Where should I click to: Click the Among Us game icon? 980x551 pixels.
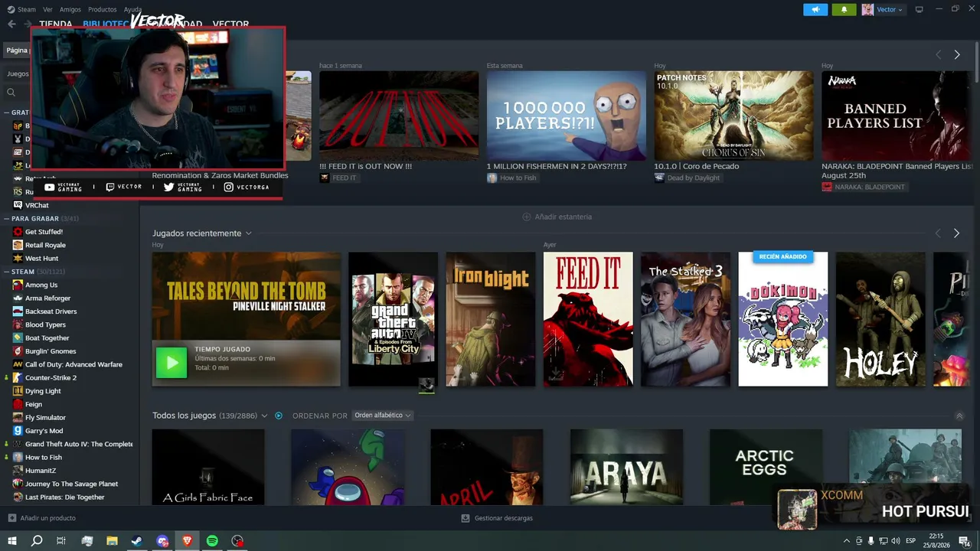[18, 285]
